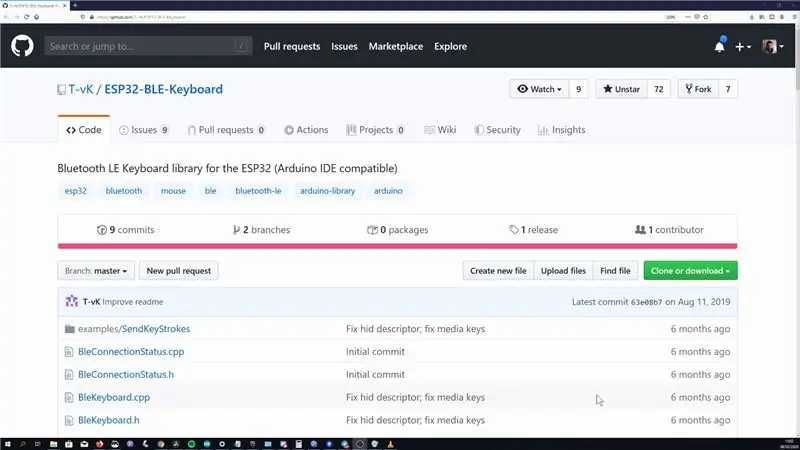This screenshot has width=800, height=450.
Task: Switch to the Actions tab
Action: [x=306, y=130]
